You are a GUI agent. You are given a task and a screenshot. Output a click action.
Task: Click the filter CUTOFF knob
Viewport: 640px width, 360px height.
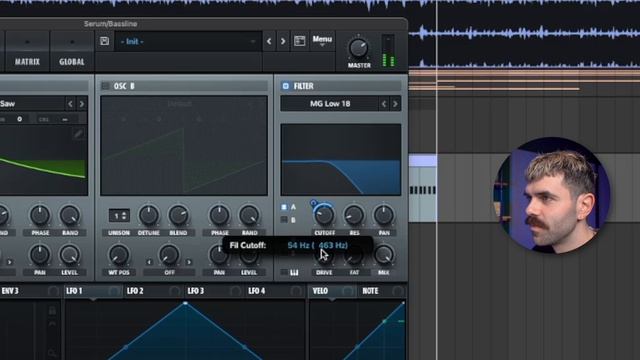click(x=324, y=216)
